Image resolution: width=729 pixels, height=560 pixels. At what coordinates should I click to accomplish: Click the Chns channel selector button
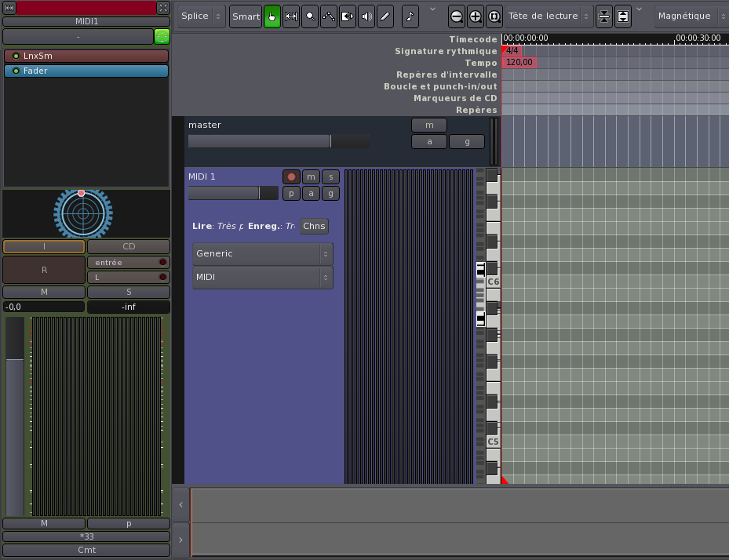tap(314, 226)
